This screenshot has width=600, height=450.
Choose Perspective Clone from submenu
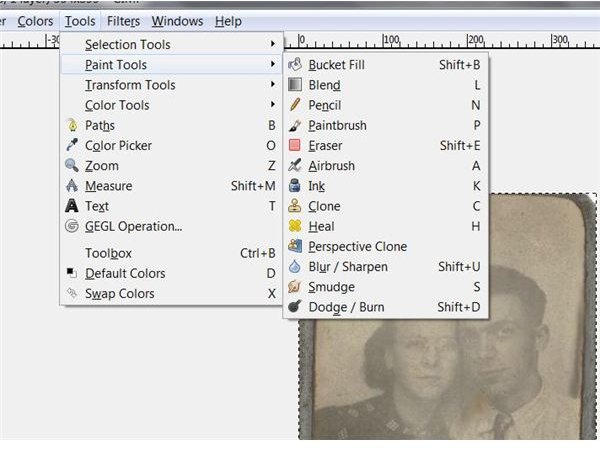point(386,246)
